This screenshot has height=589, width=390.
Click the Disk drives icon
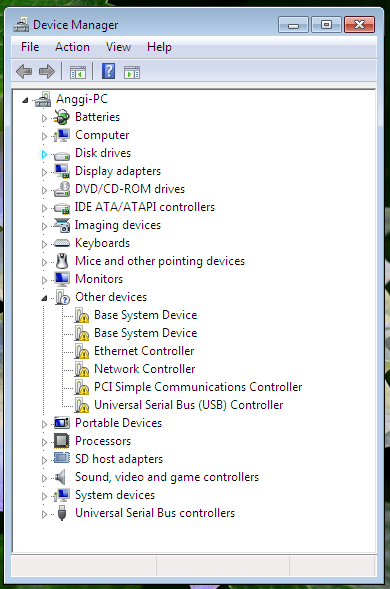pyautogui.click(x=62, y=155)
